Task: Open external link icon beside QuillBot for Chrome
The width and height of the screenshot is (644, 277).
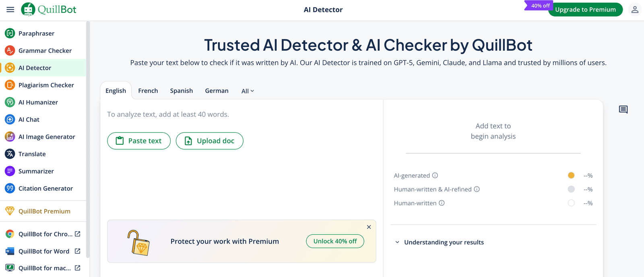Action: click(78, 234)
